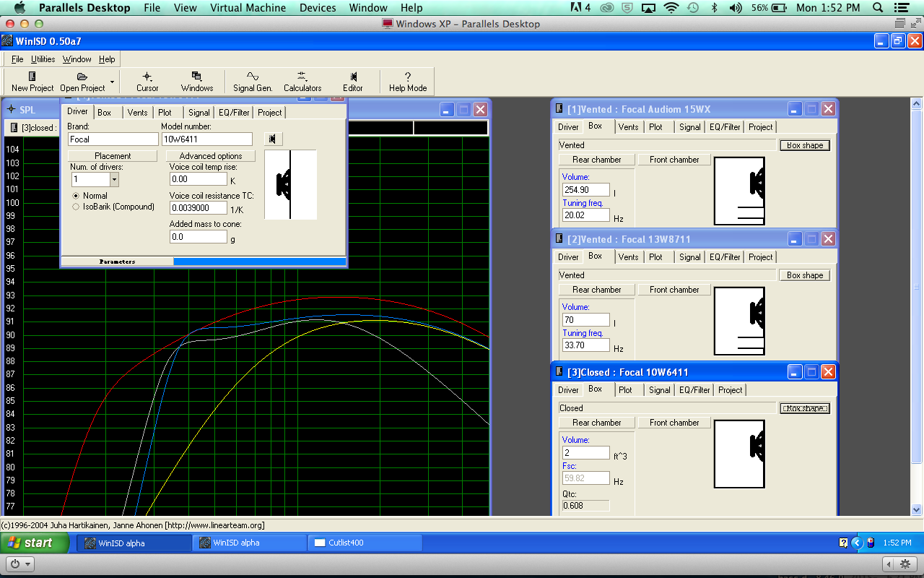
Task: Click the Placement button
Action: [x=113, y=156]
